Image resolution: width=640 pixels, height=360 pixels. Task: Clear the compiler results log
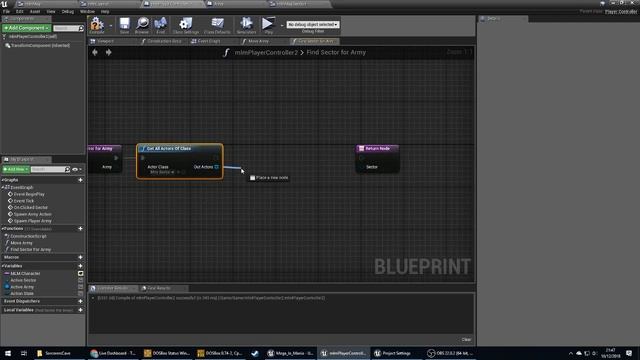pos(466,340)
